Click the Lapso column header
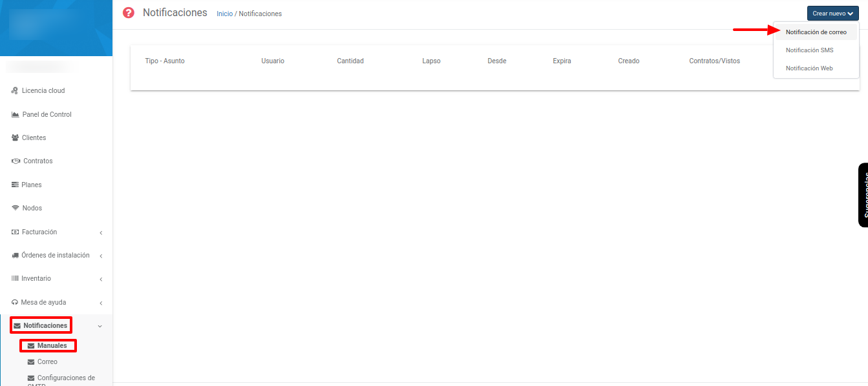 coord(431,61)
